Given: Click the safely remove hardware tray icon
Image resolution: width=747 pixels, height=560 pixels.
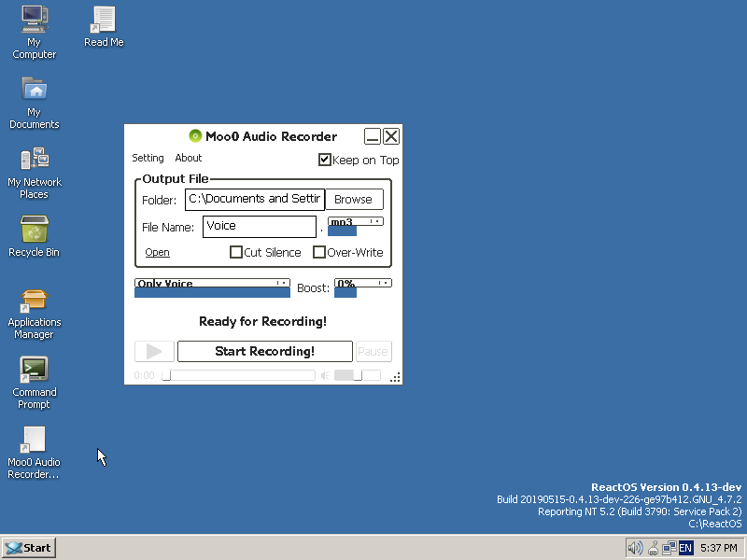Looking at the screenshot, I should pyautogui.click(x=653, y=548).
